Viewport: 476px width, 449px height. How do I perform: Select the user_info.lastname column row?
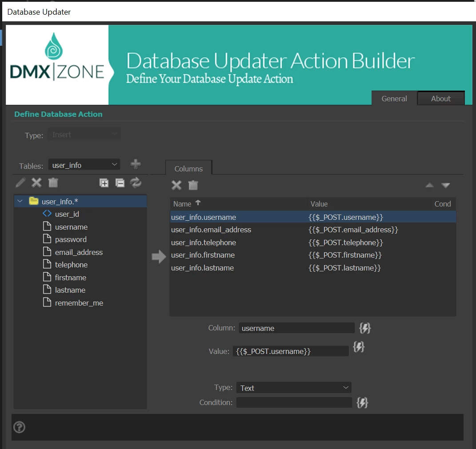coord(313,268)
